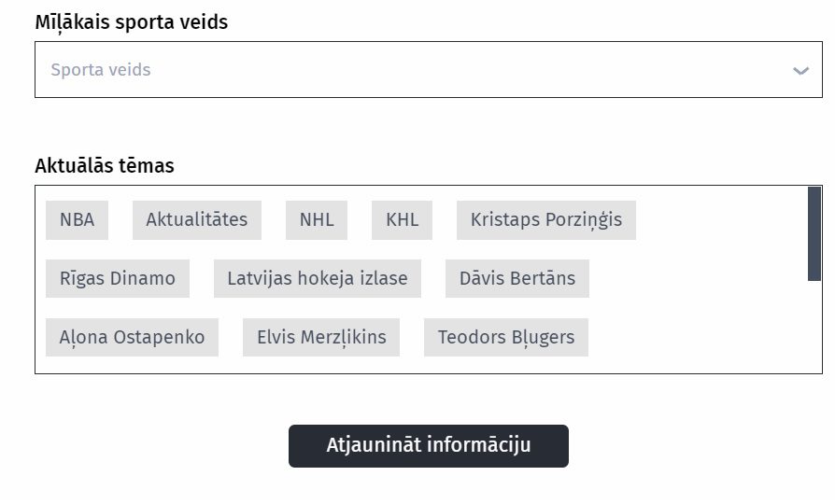Pick the Elvis Merzļikins tag
This screenshot has width=835, height=504.
pos(321,337)
